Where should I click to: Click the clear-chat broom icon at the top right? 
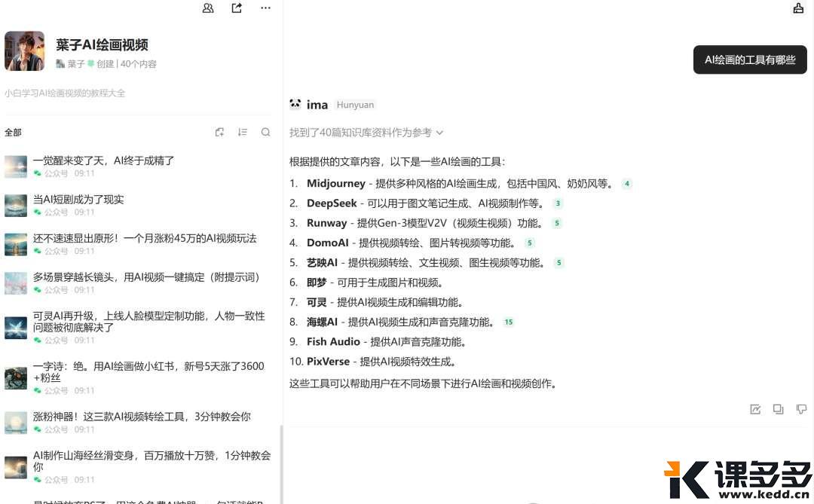(798, 8)
